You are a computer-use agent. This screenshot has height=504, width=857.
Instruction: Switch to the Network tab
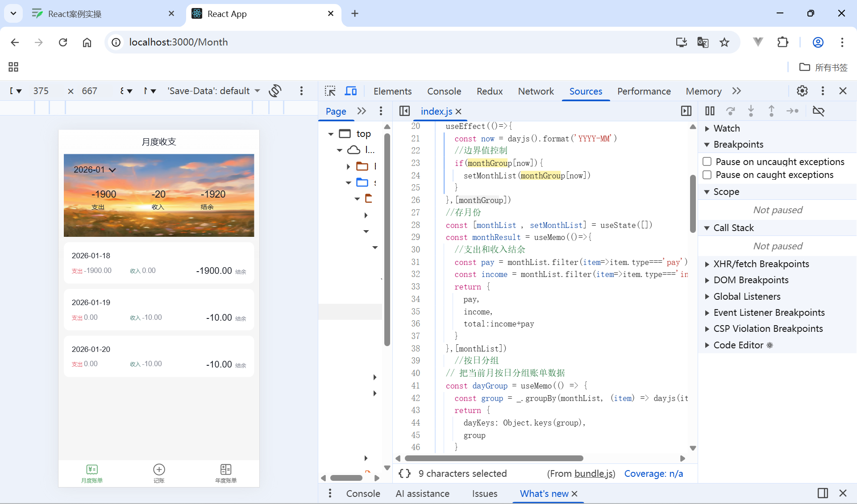(536, 91)
